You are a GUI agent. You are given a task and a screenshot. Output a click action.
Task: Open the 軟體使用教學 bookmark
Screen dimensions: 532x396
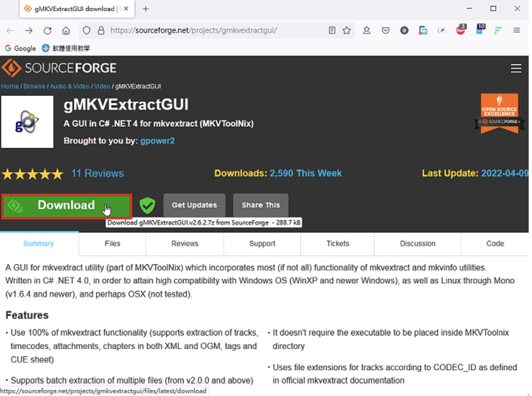pos(66,48)
